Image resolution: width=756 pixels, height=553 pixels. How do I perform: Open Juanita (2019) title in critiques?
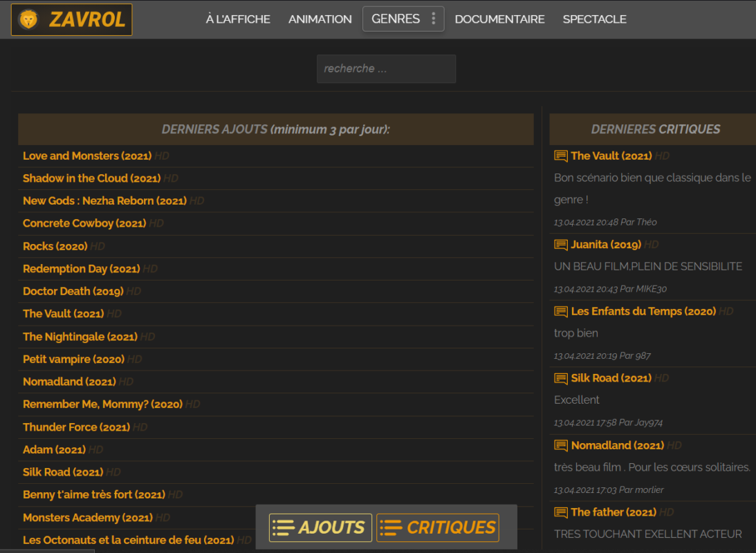pos(606,245)
